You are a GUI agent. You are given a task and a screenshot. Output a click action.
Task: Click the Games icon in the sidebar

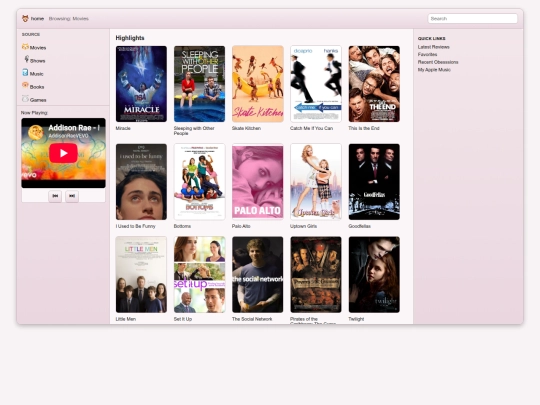[25, 99]
